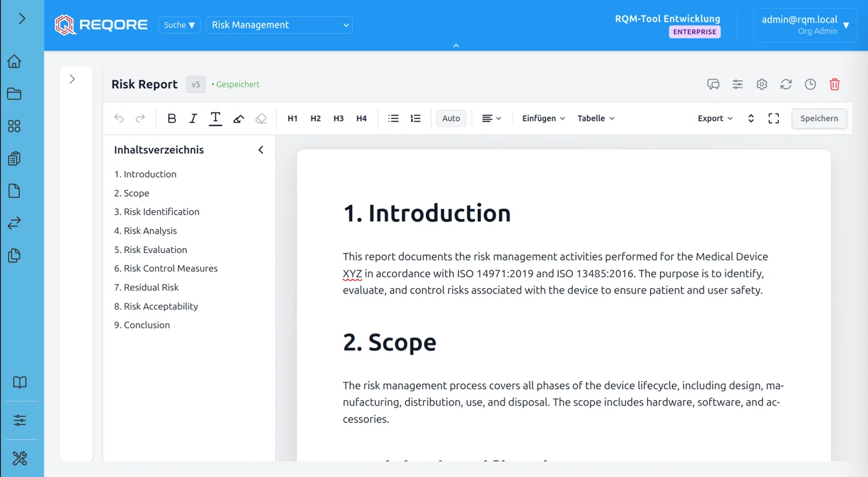
Task: Open the Tabelle dropdown menu
Action: click(596, 118)
